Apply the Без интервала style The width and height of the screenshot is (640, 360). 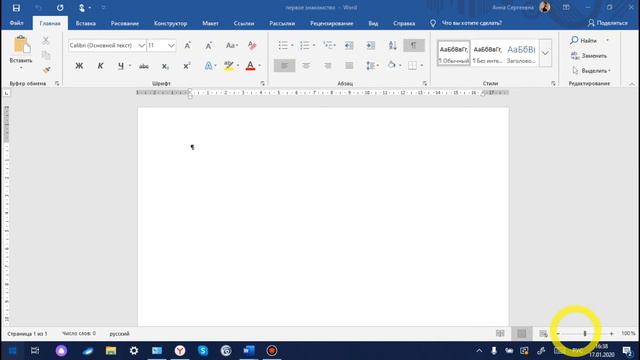point(487,53)
